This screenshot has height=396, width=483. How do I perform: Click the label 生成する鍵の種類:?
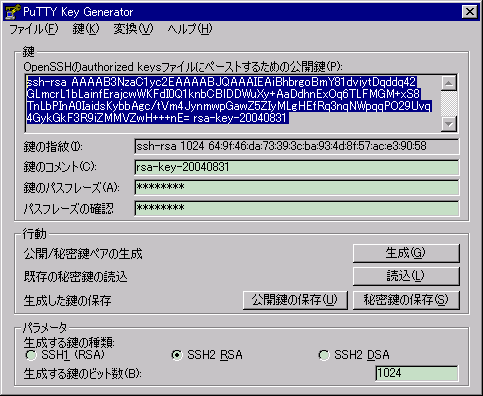point(69,342)
